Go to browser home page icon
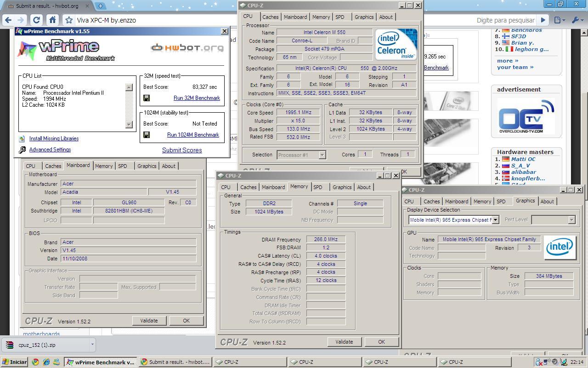Viewport: 588px width, 368px height. [52, 20]
